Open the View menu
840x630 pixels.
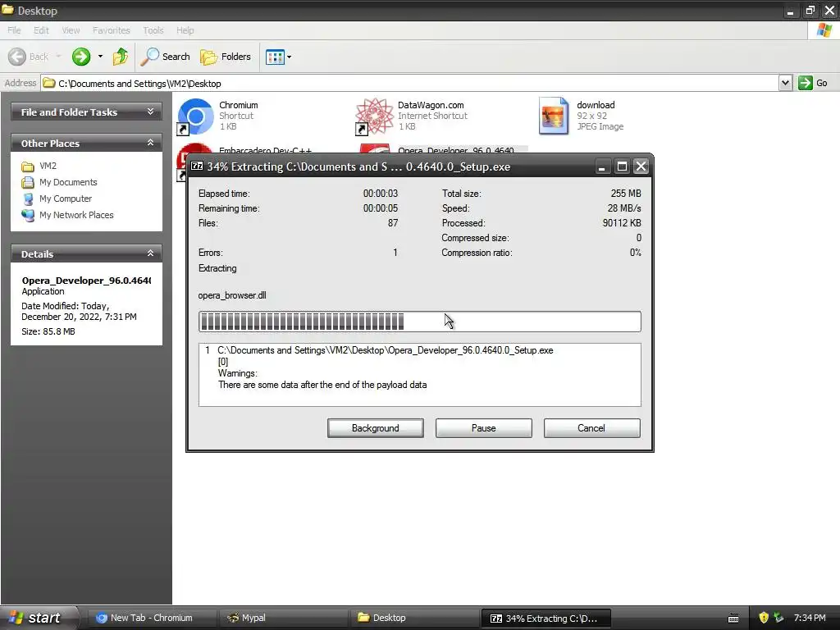71,30
